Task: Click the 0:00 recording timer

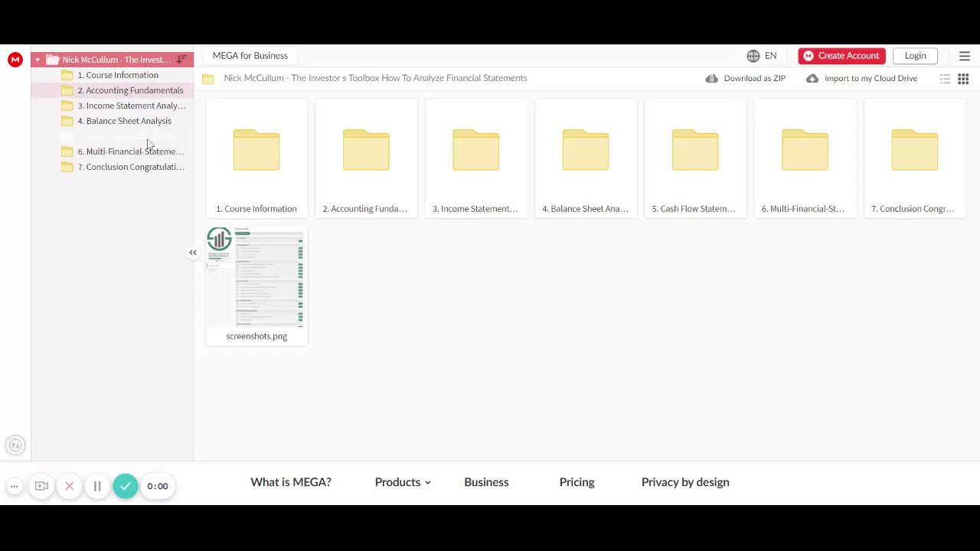Action: 158,486
